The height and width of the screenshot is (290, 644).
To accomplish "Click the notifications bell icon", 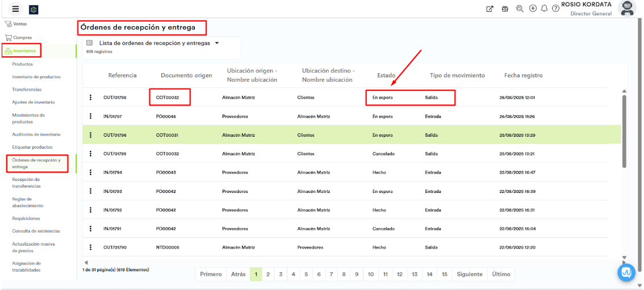I will 544,9.
